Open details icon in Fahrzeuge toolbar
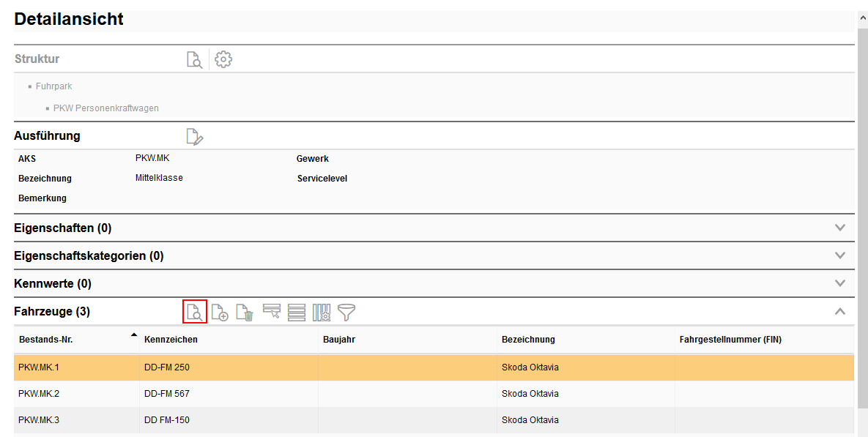 point(195,312)
